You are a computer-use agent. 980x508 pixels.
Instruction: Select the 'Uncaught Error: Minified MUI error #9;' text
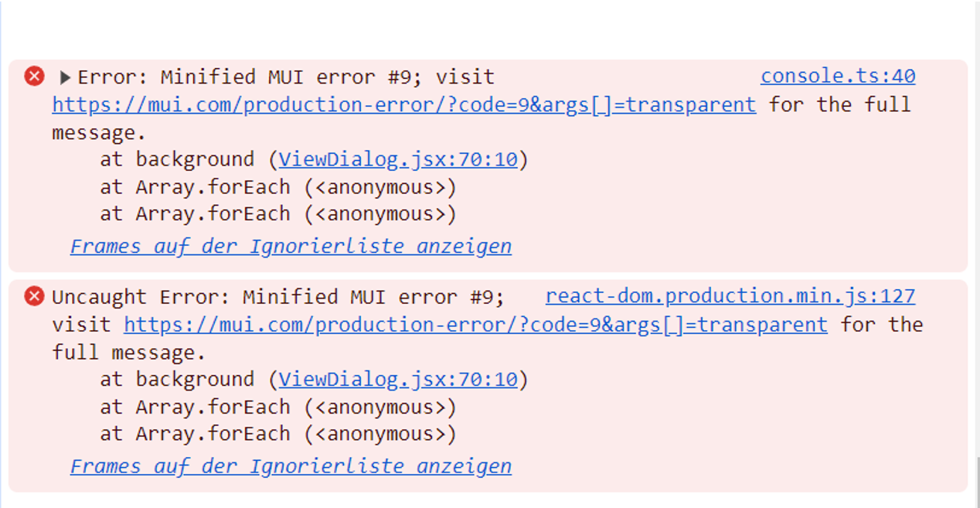(278, 297)
